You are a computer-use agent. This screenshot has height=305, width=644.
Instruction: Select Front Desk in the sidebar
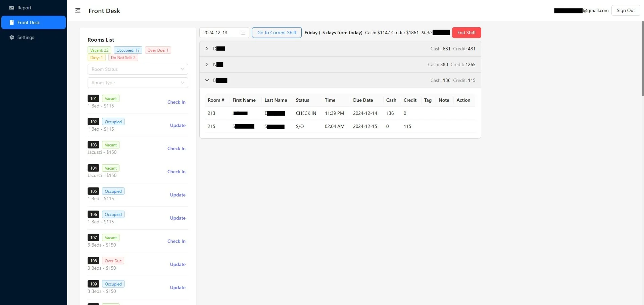(34, 23)
